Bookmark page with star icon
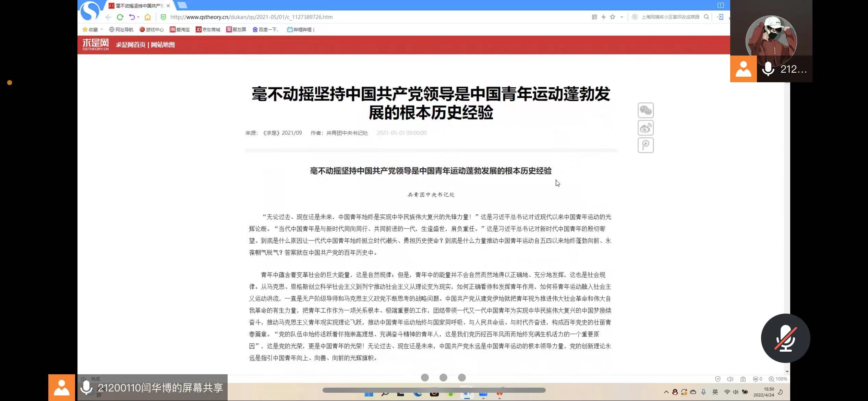 [613, 17]
